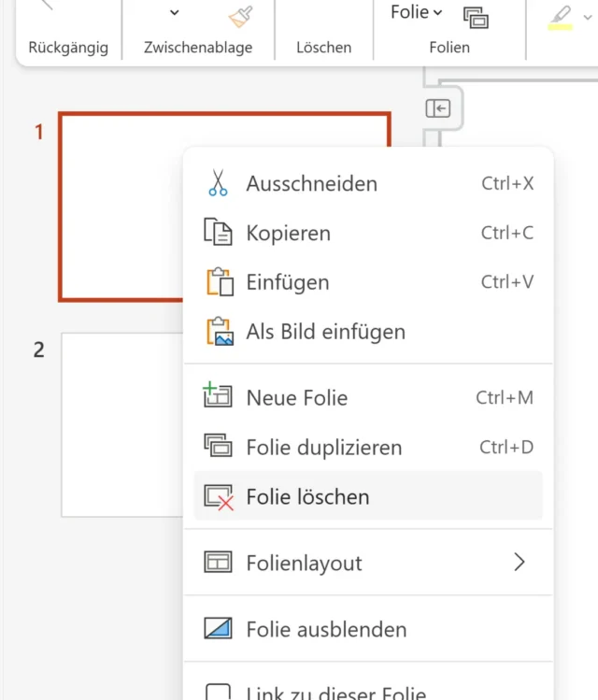Click the format painter brush icon
The height and width of the screenshot is (700, 598).
[x=240, y=16]
